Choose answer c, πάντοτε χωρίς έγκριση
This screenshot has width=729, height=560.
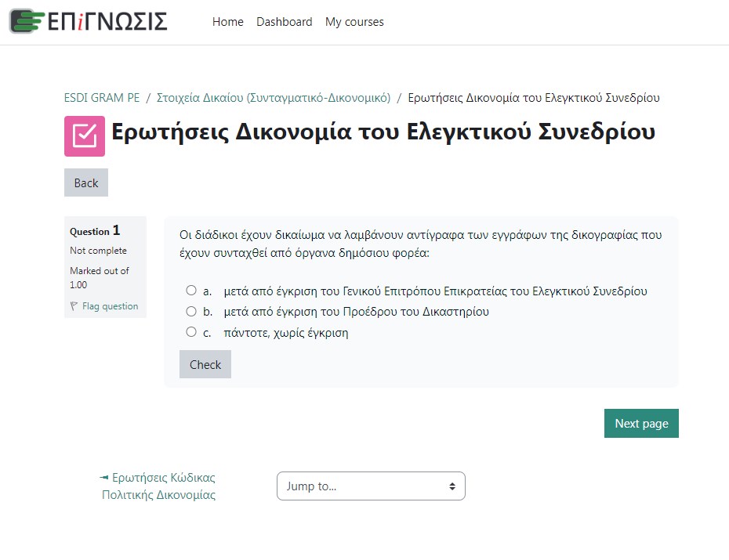[x=191, y=331]
